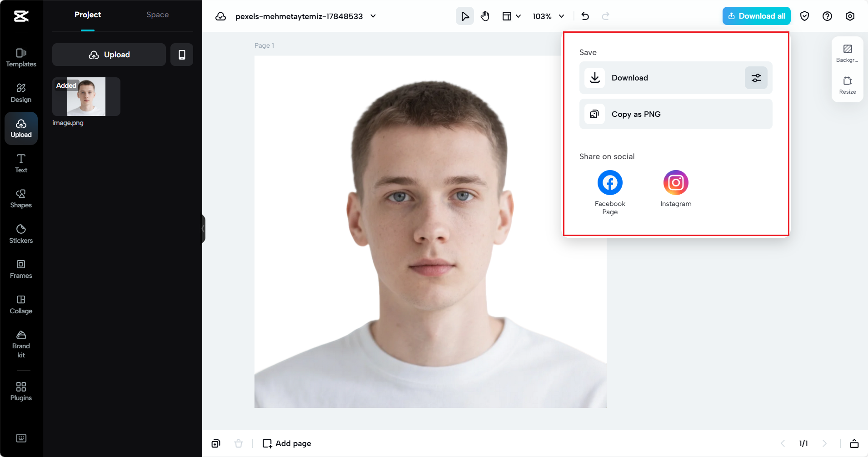Redo the last action
The width and height of the screenshot is (868, 457).
click(x=605, y=16)
